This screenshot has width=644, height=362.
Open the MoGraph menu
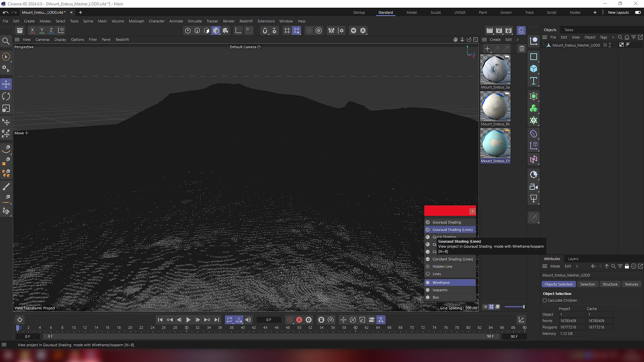(x=137, y=21)
